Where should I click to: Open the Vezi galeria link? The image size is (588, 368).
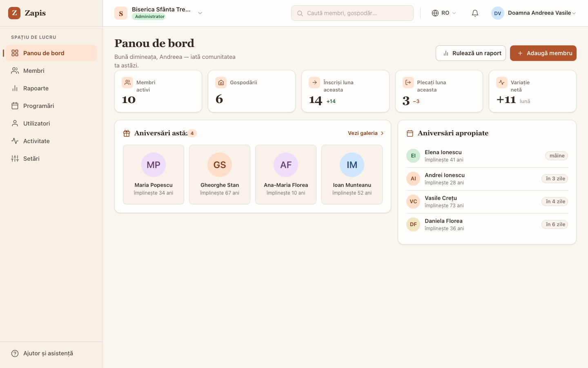366,133
